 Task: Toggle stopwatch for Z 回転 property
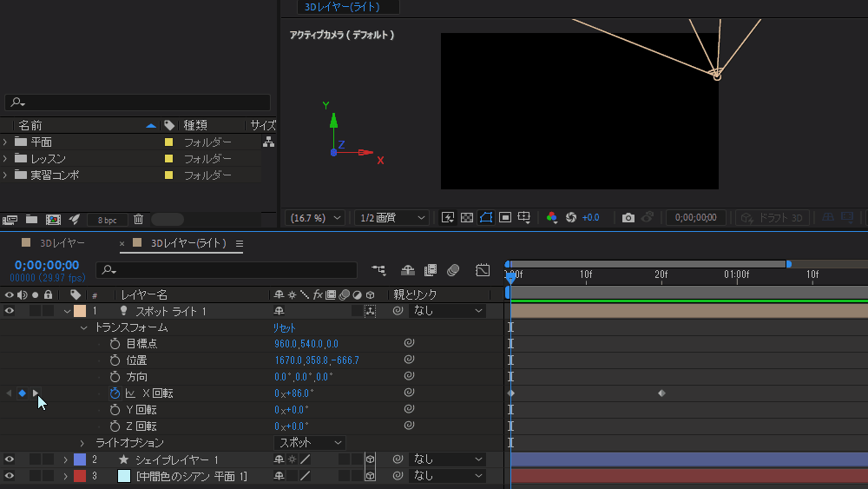pyautogui.click(x=115, y=426)
